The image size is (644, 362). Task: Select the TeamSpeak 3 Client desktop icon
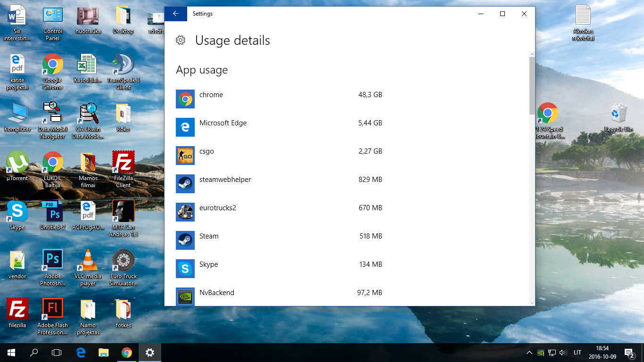point(124,72)
